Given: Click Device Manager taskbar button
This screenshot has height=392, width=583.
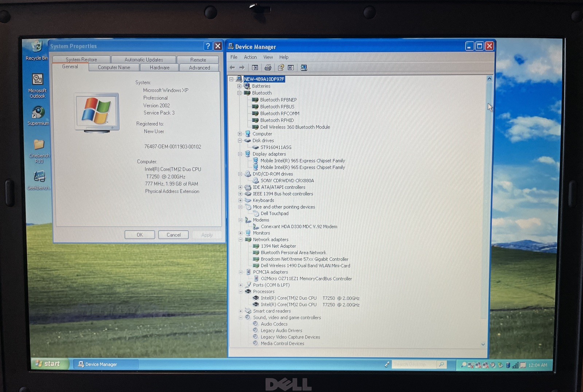Looking at the screenshot, I should [x=106, y=364].
